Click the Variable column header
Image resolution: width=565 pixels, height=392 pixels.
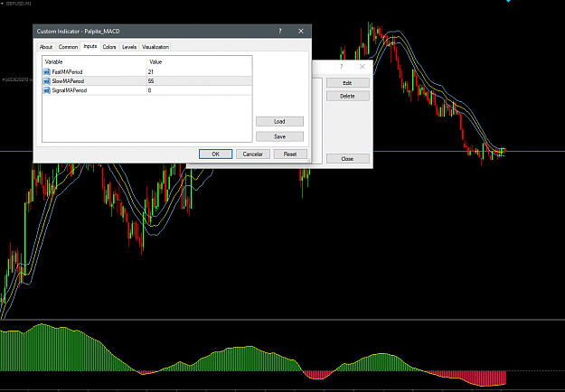coord(53,62)
